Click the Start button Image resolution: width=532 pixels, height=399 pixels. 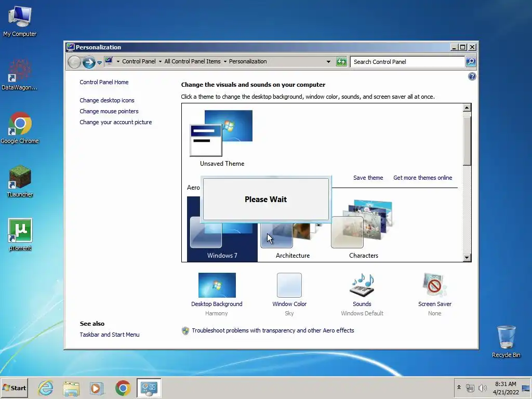(x=14, y=388)
